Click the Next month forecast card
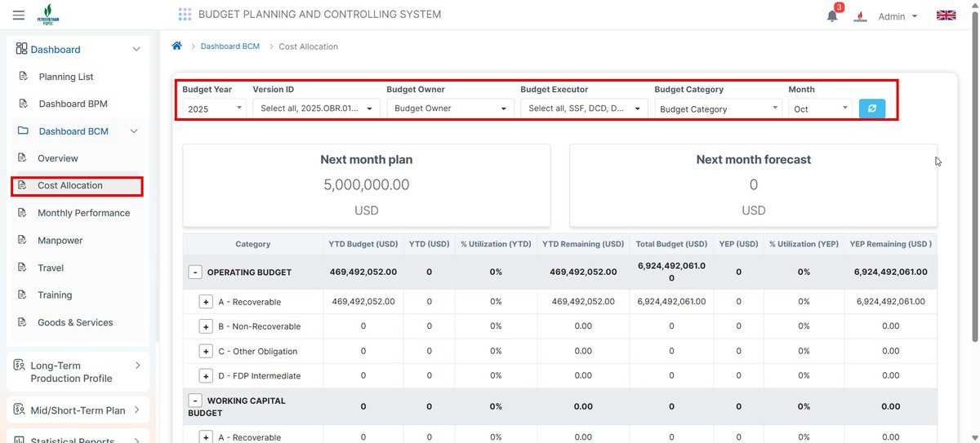Image resolution: width=980 pixels, height=443 pixels. coord(753,185)
